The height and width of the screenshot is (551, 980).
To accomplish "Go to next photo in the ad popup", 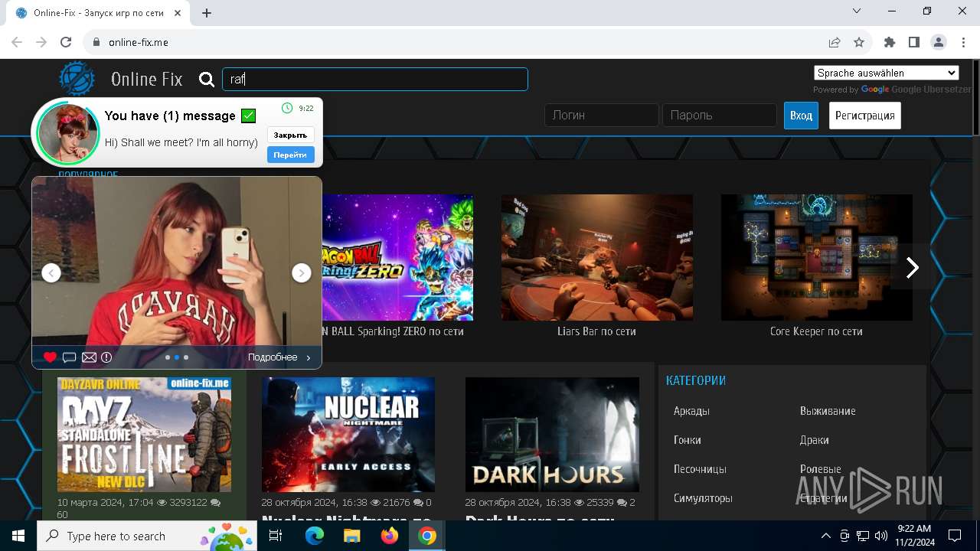I will [x=302, y=272].
